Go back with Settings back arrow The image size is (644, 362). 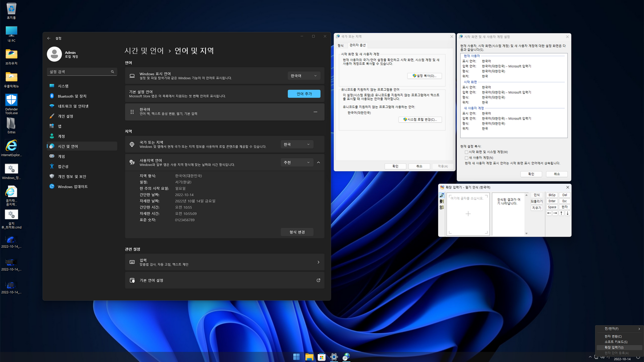(x=49, y=38)
